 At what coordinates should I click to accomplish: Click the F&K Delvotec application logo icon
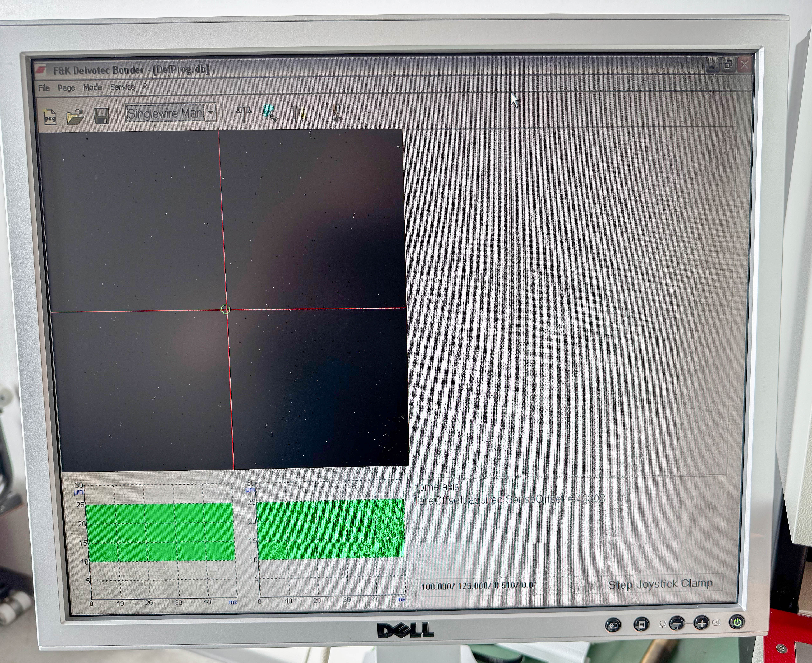40,70
